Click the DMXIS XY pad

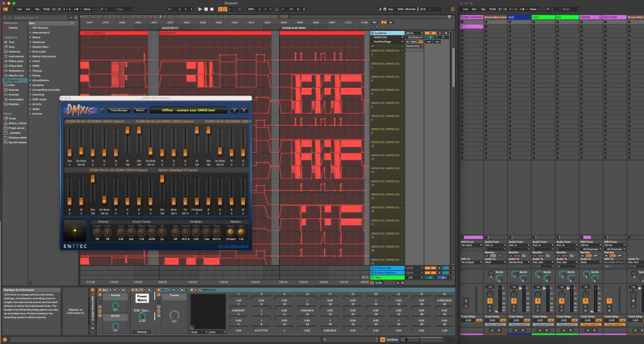(75, 230)
